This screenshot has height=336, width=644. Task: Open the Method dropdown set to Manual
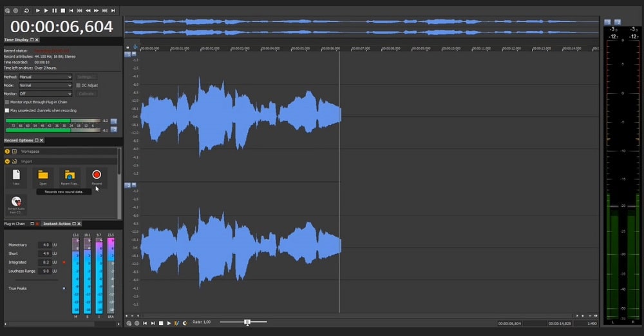45,77
